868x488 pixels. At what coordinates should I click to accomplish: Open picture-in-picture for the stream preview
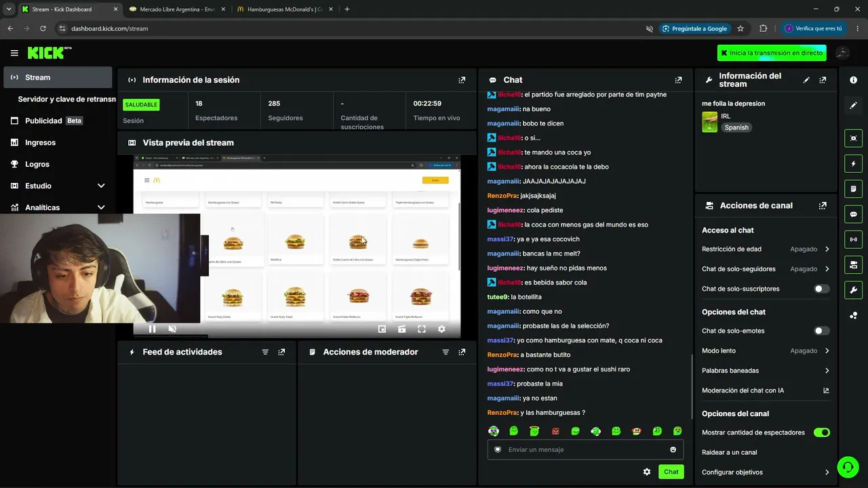pyautogui.click(x=382, y=329)
